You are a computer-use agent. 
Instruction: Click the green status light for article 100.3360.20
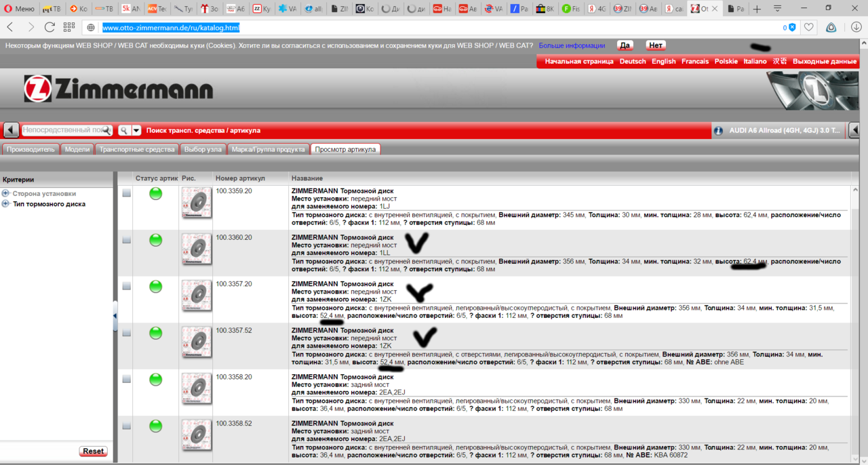pos(155,240)
